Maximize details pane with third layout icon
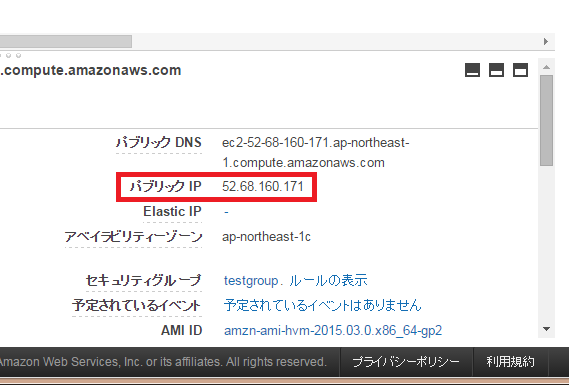This screenshot has width=569, height=385. pos(520,70)
